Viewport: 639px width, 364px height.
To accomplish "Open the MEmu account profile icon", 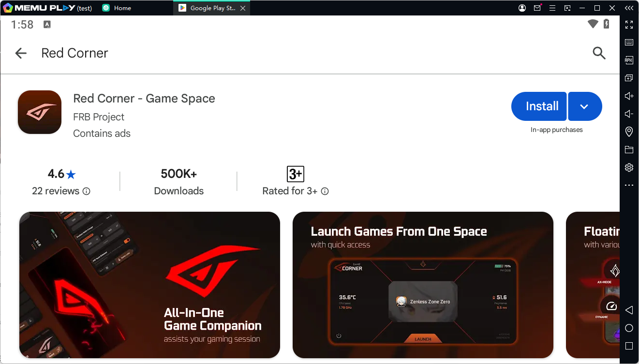I will click(522, 8).
